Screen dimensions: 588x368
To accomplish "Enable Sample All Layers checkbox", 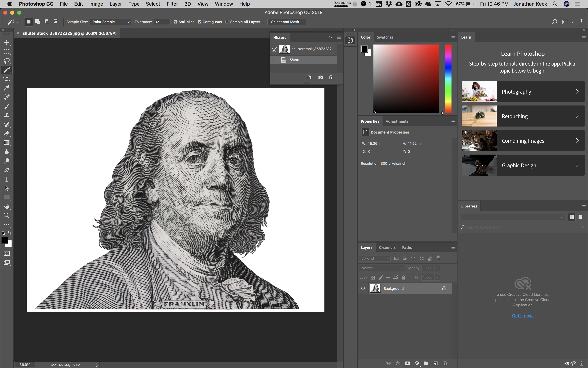I will point(227,22).
